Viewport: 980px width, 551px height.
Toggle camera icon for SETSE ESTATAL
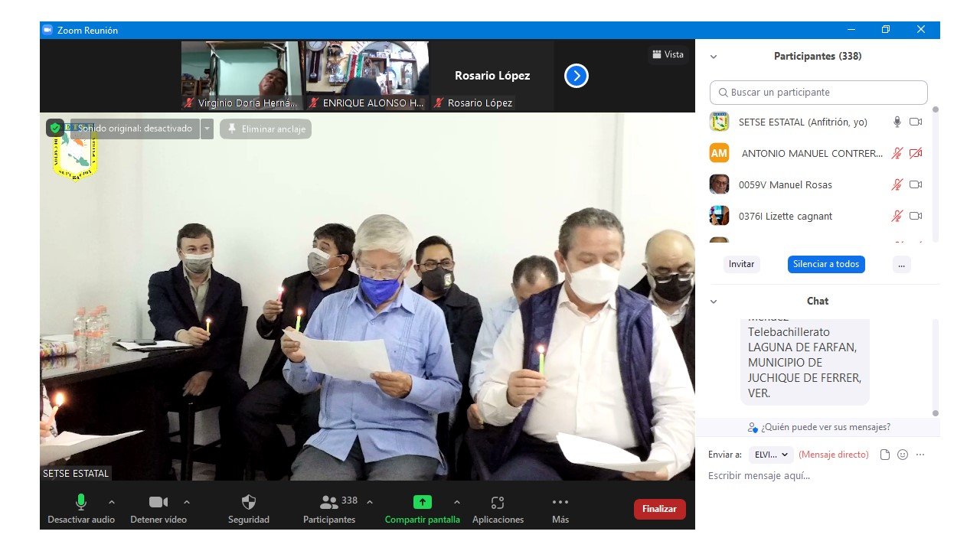[916, 122]
